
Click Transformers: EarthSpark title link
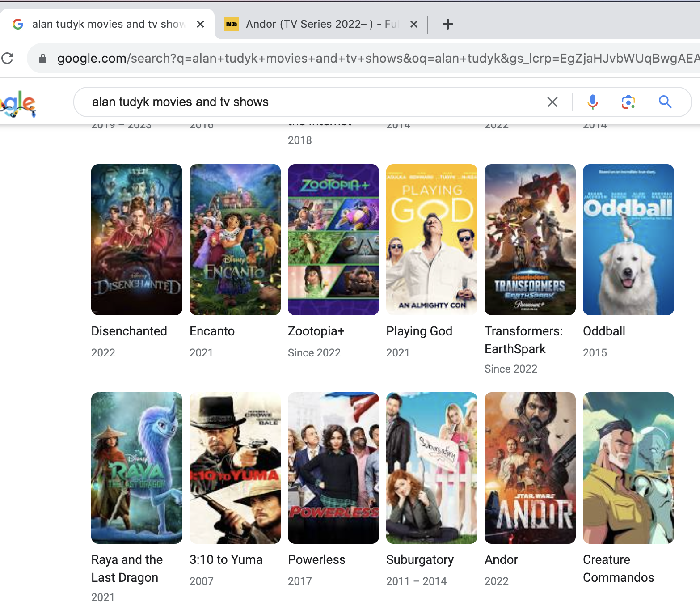[524, 340]
